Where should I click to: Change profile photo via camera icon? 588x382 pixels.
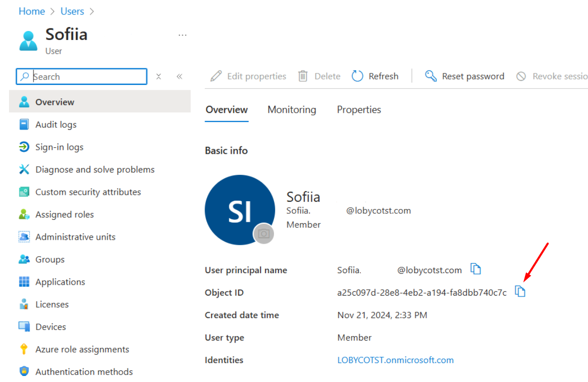[x=263, y=234]
